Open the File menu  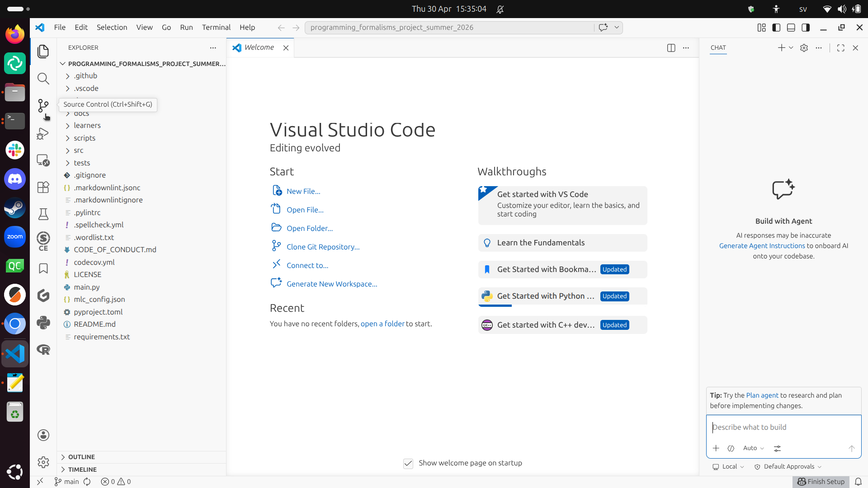point(60,28)
